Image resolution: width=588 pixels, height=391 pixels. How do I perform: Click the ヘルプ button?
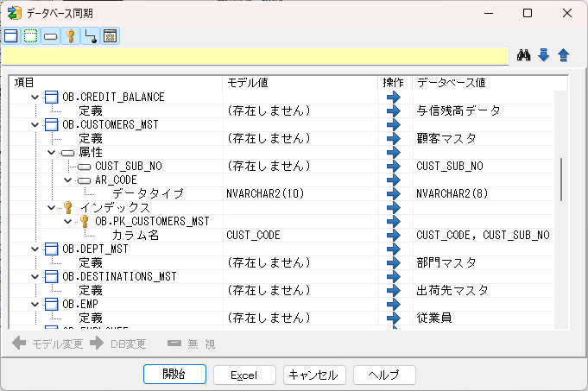384,375
